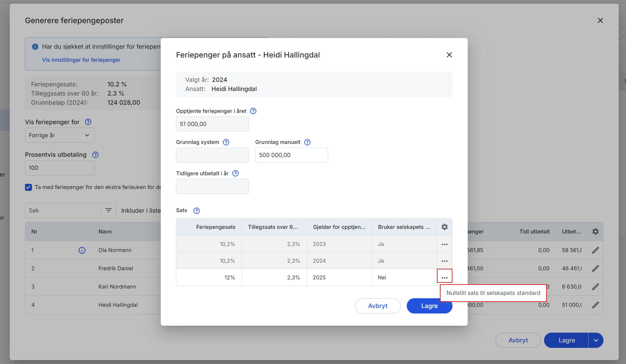
Task: Click edit pencil for Heidi Hallingdal row
Action: click(595, 305)
